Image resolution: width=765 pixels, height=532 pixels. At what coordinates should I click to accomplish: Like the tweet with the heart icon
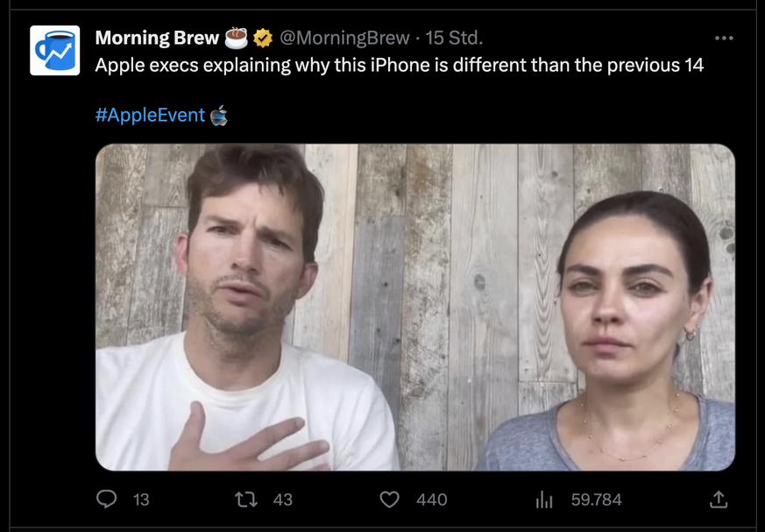pyautogui.click(x=389, y=499)
